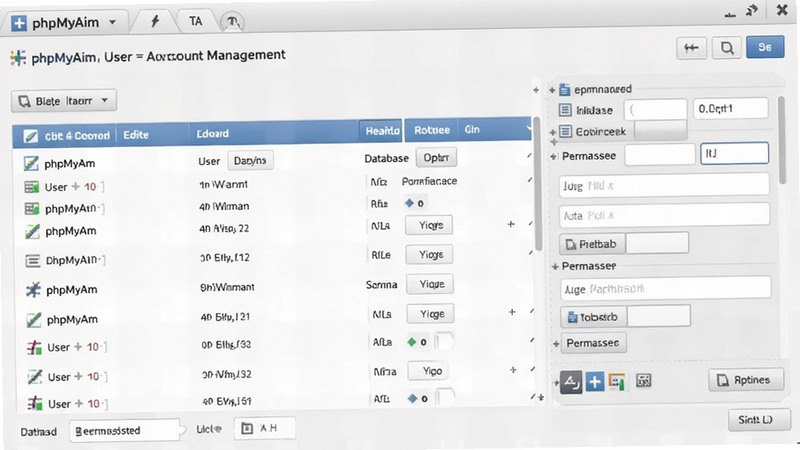Click the plus sign in the 30 Vfny,132 row
Viewport: 800px width, 450px height.
[513, 369]
